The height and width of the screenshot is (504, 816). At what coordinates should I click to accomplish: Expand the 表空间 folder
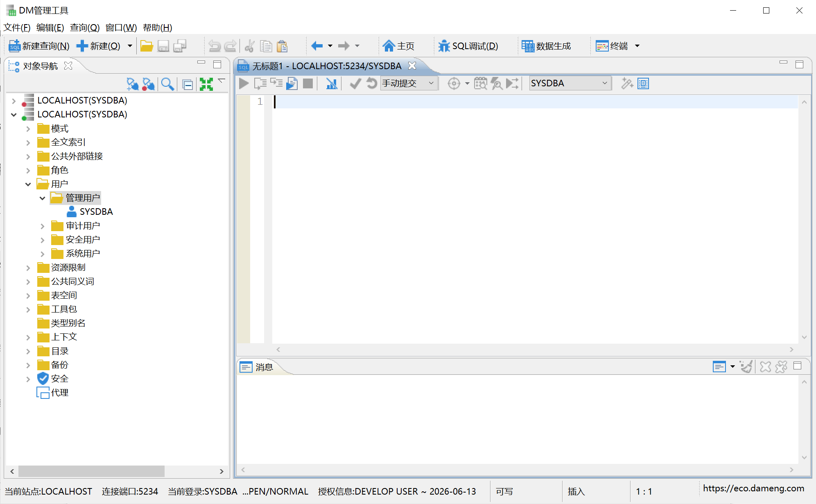point(28,295)
